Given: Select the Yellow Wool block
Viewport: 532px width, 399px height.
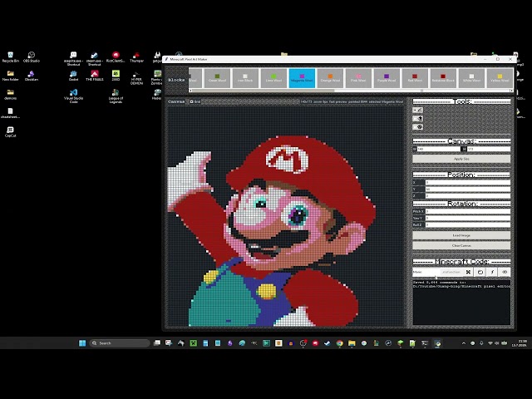Looking at the screenshot, I should (500, 78).
